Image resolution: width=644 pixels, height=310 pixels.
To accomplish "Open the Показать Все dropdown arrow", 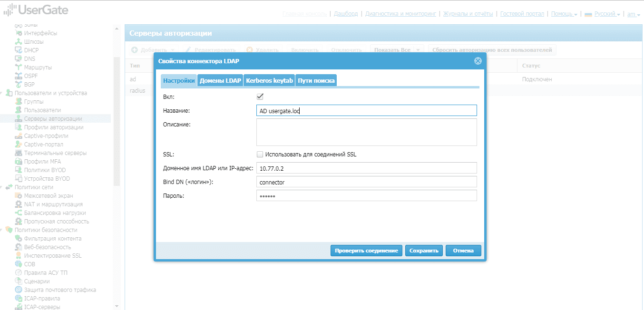I will click(x=418, y=50).
